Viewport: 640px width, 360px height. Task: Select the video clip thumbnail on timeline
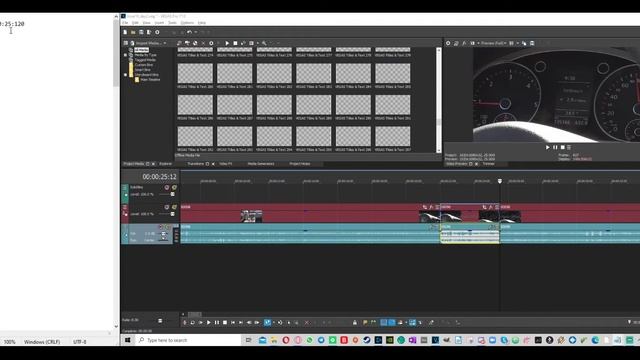(251, 216)
